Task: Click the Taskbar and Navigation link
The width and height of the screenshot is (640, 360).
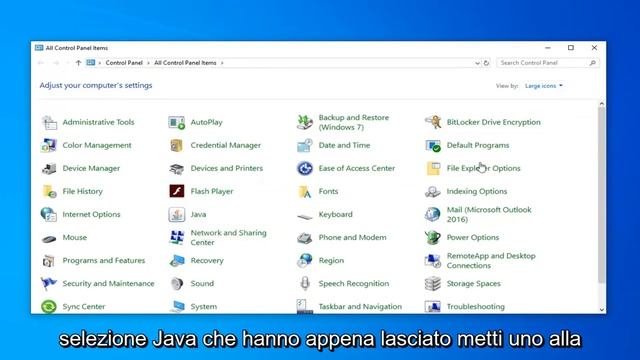Action: (x=360, y=307)
